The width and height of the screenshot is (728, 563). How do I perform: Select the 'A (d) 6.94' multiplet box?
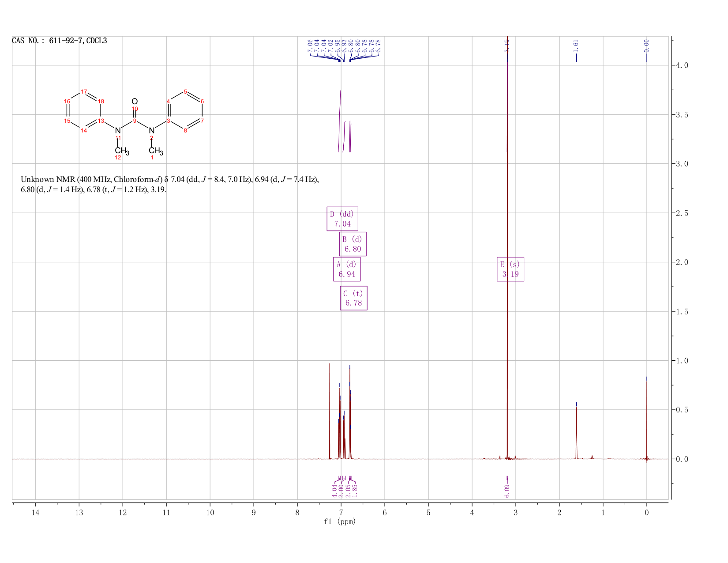click(x=347, y=269)
